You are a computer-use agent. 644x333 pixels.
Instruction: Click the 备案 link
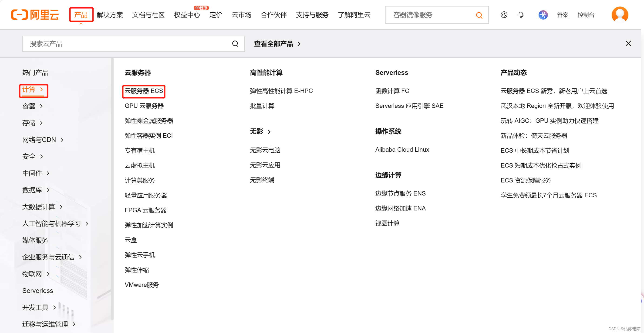pos(563,15)
